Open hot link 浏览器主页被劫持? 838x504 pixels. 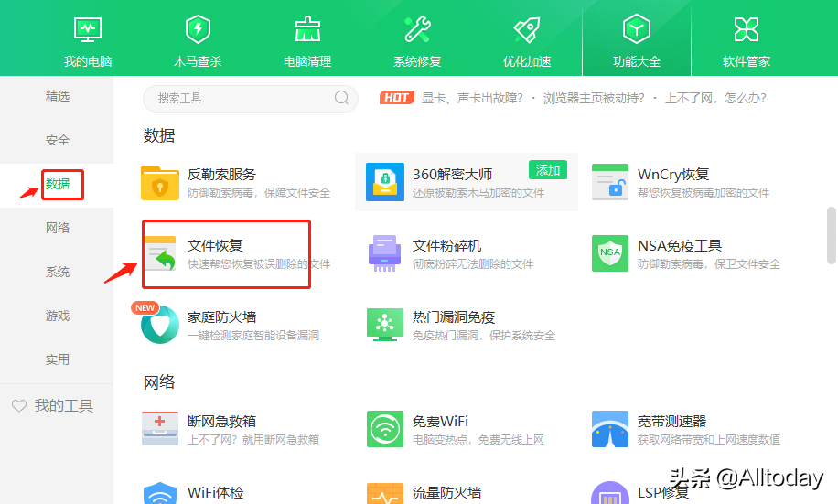[594, 98]
